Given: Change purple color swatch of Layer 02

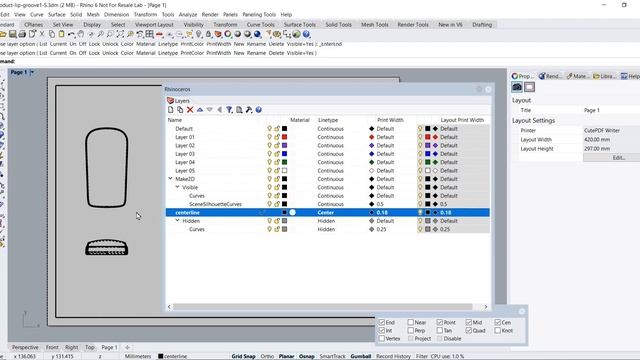Looking at the screenshot, I should [284, 145].
